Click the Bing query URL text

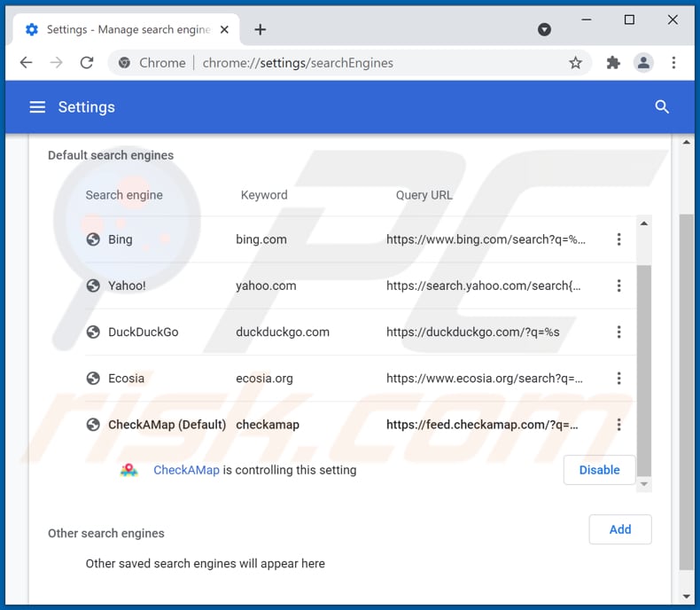pyautogui.click(x=486, y=239)
